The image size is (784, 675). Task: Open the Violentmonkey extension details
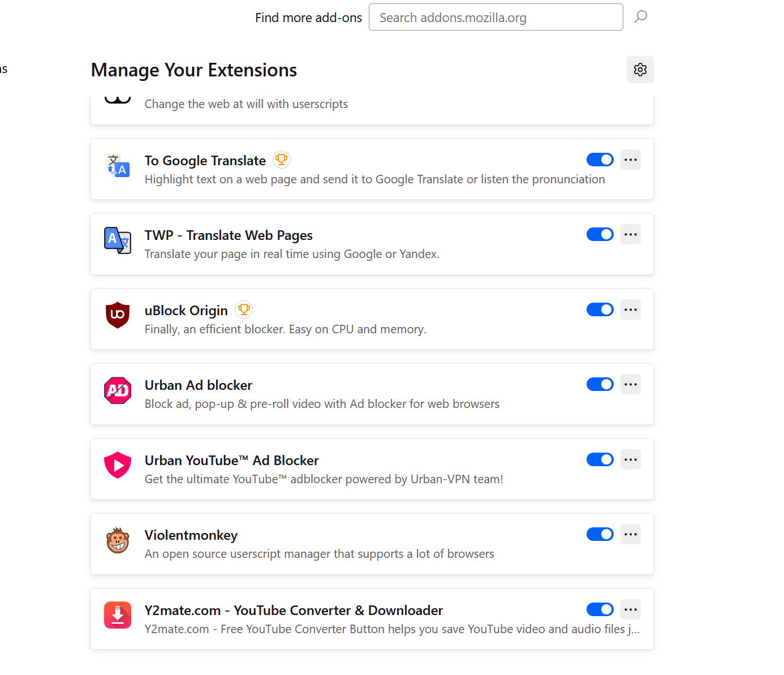[x=191, y=535]
